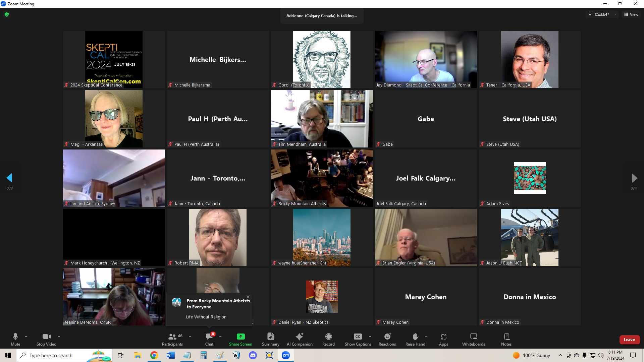Viewport: 644px width, 362px height.
Task: Open the View layout menu
Action: coord(631,14)
